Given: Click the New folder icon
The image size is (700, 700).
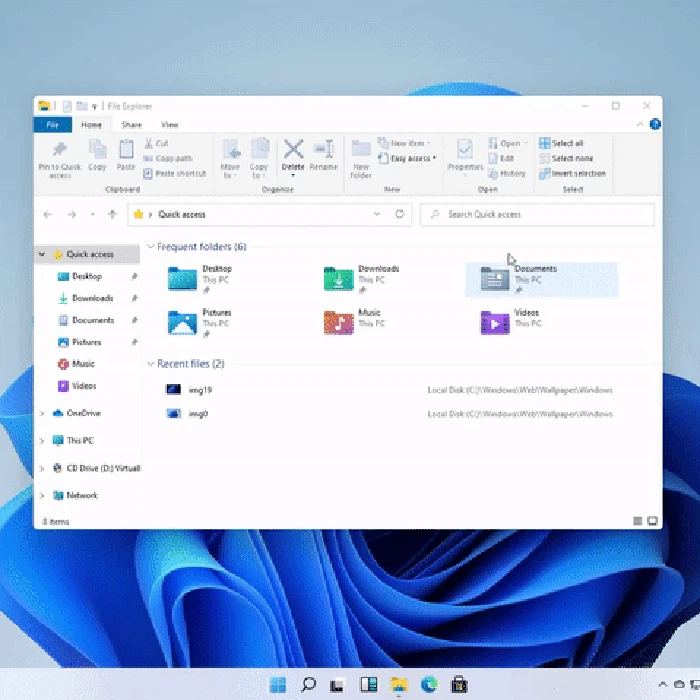Looking at the screenshot, I should point(361,150).
